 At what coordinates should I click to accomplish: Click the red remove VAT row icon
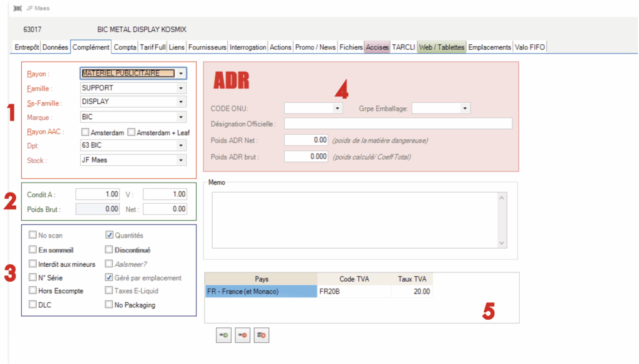pyautogui.click(x=242, y=335)
